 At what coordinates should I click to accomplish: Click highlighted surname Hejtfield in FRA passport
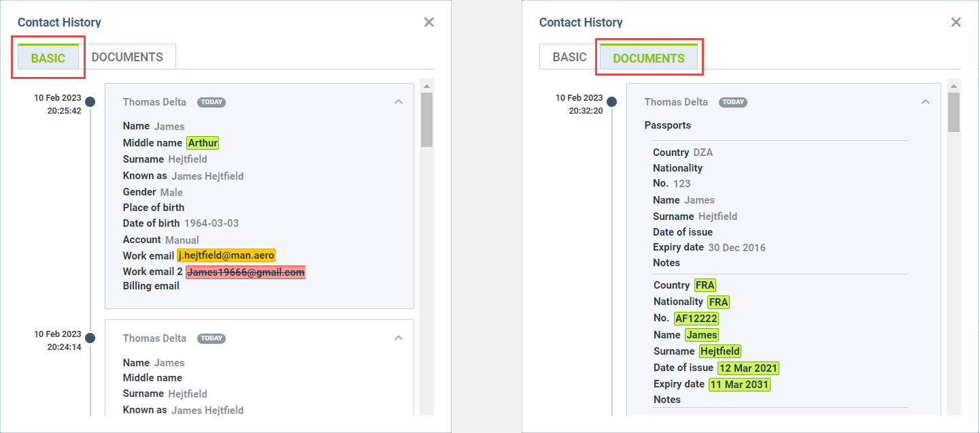tap(720, 351)
